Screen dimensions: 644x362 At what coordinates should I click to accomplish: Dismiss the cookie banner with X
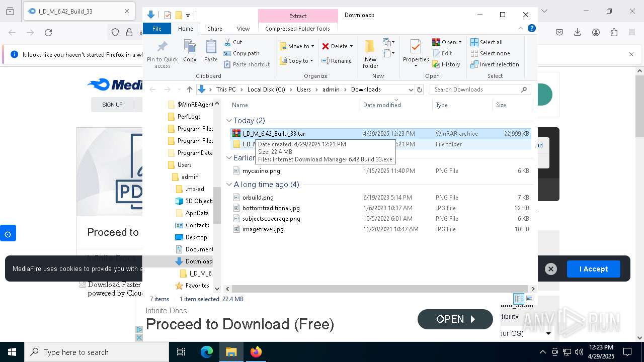(x=551, y=269)
